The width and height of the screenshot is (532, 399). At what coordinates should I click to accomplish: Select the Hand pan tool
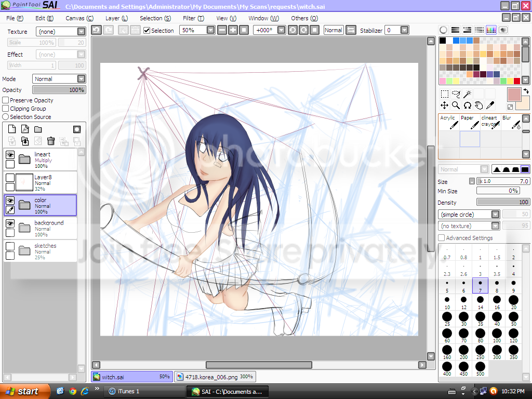point(478,105)
